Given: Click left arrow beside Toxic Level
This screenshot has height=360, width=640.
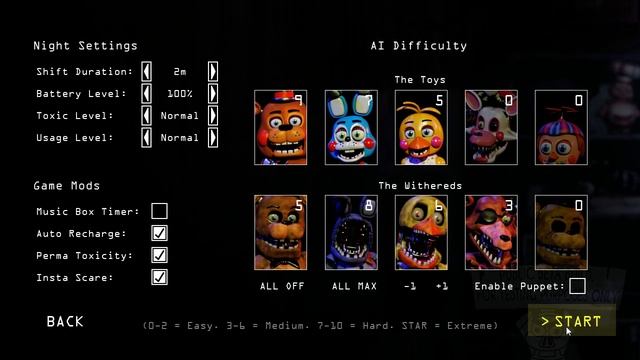Looking at the screenshot, I should coord(147,116).
